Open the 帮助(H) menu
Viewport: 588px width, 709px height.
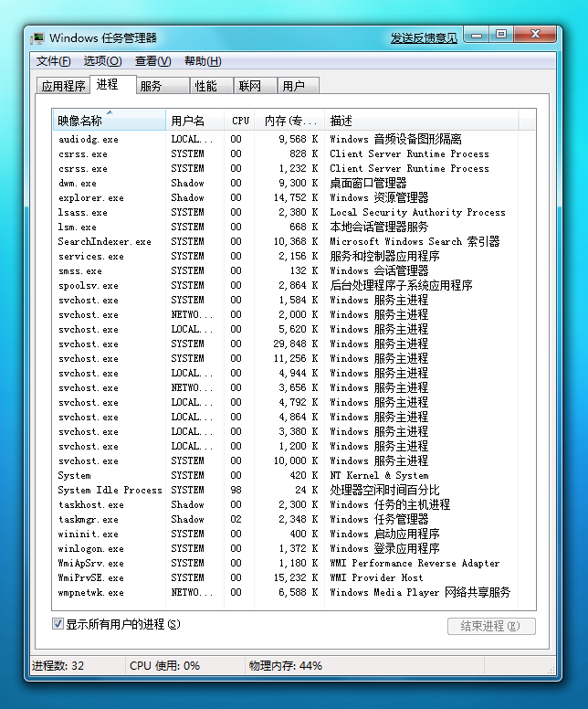click(203, 61)
